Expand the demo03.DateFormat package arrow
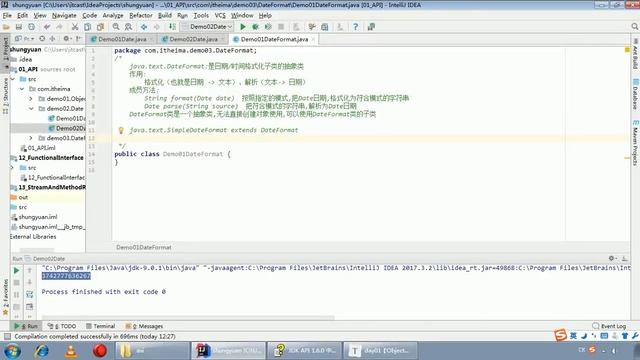Viewport: 640px width, 360px height. pos(31,138)
